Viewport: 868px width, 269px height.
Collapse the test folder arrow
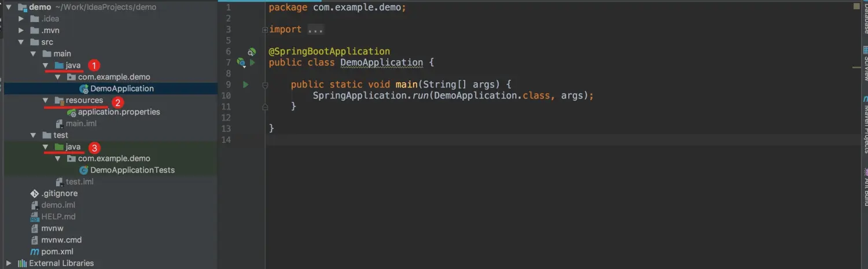pos(34,135)
